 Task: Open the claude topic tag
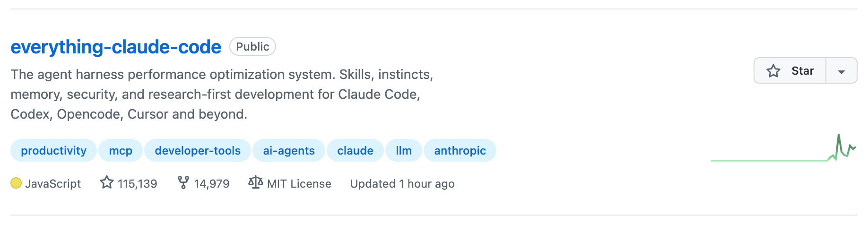pyautogui.click(x=355, y=151)
